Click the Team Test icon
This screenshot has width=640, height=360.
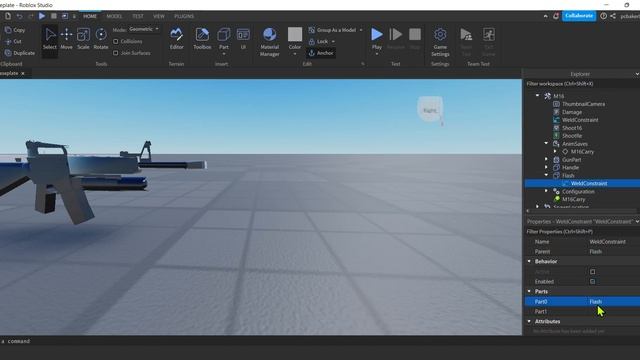point(466,42)
